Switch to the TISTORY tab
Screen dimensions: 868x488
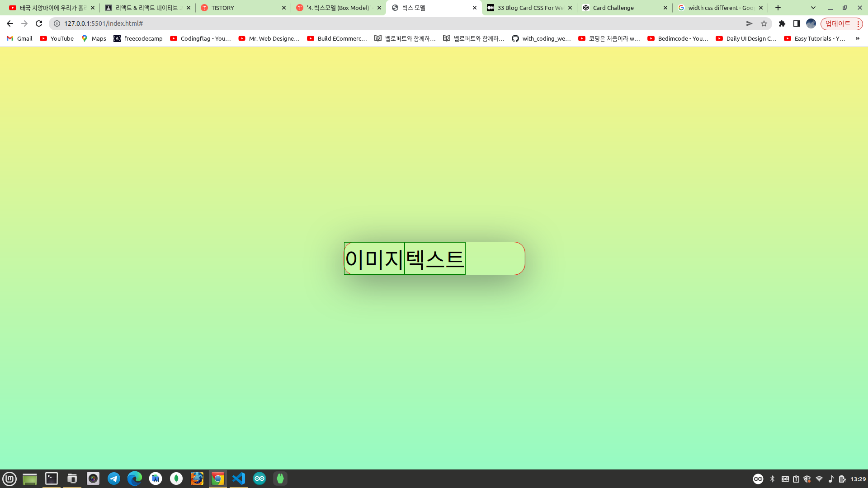point(243,8)
